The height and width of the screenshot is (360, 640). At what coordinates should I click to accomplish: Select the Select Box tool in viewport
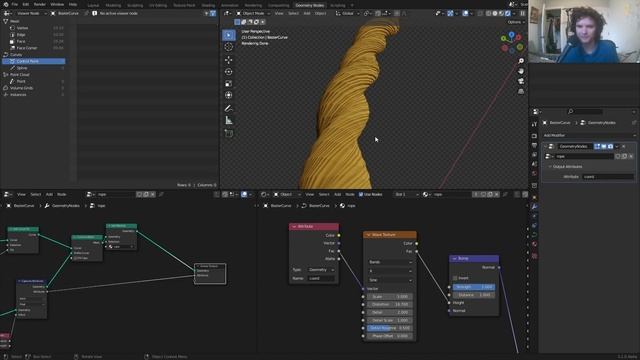[x=229, y=36]
